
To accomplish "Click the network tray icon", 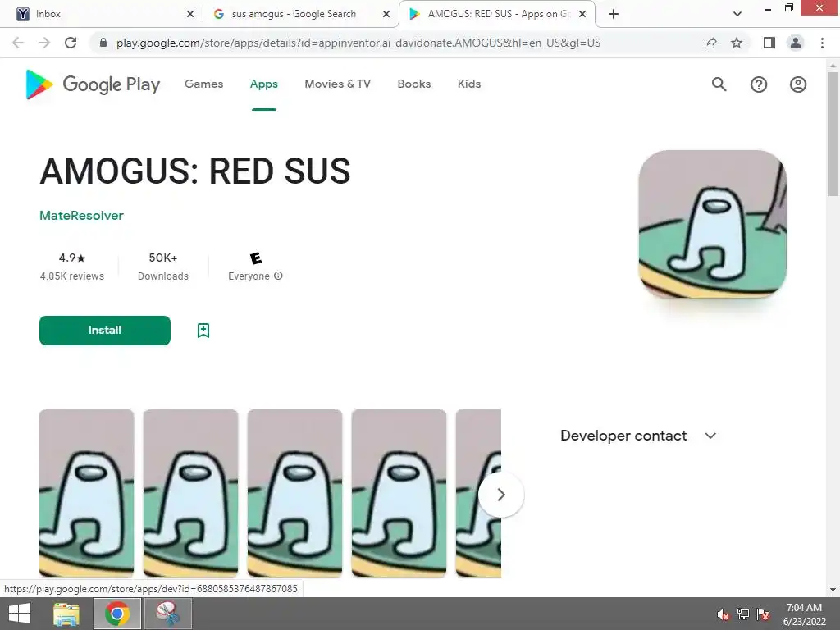I will tap(743, 614).
